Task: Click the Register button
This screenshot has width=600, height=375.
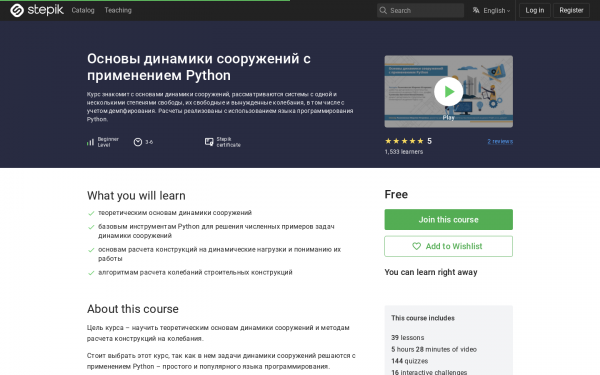Action: (571, 10)
